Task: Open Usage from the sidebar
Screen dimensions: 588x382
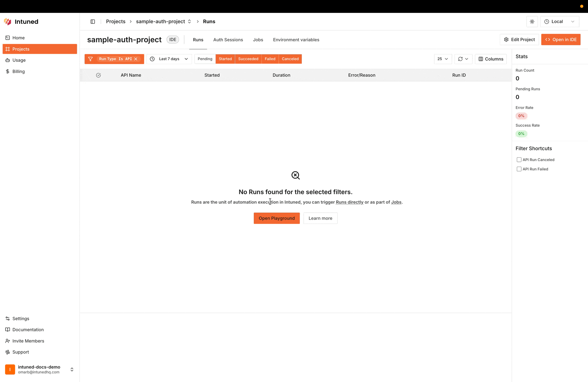Action: [x=19, y=60]
